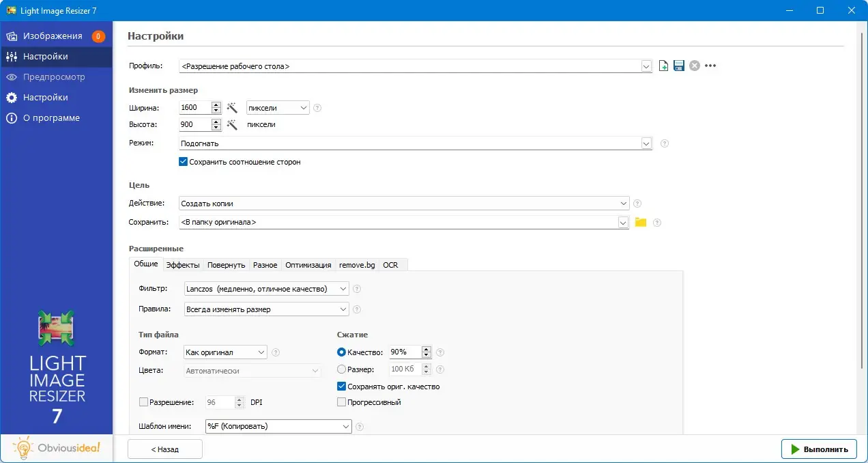Click the yellow destination folder icon
Screen dimensions: 868x463
click(641, 222)
